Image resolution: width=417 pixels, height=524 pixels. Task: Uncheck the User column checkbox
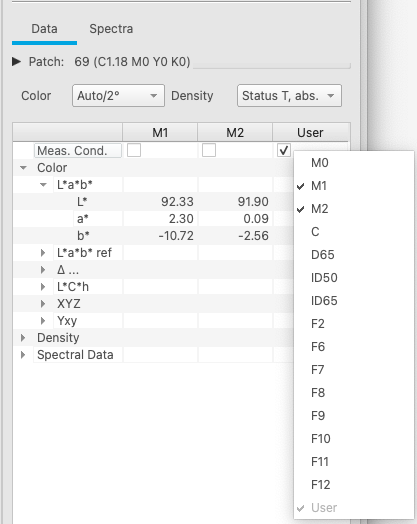pyautogui.click(x=284, y=150)
